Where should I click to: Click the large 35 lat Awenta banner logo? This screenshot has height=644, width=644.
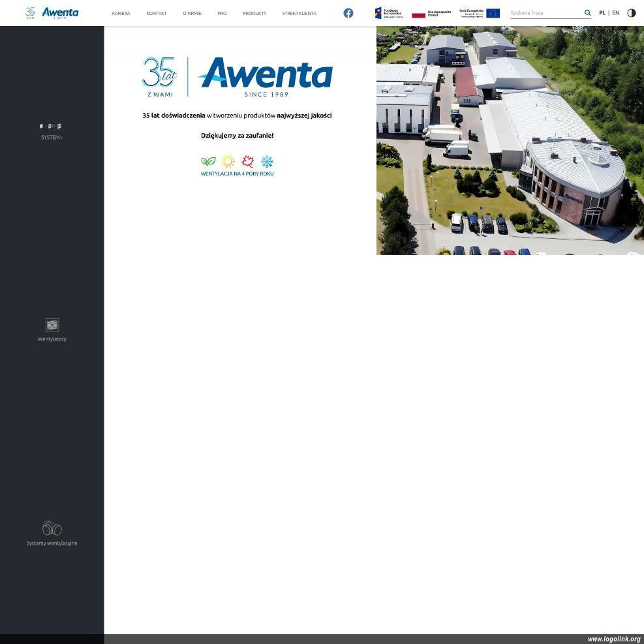[x=238, y=77]
